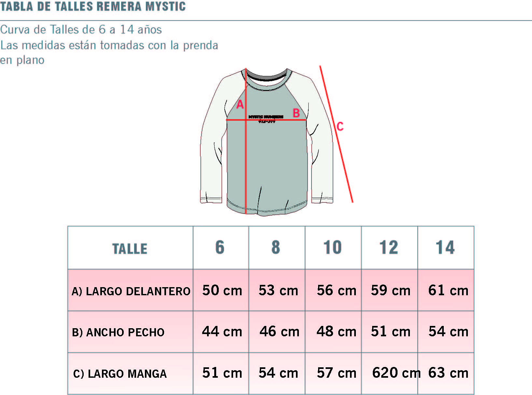Select the size 14 column header
This screenshot has width=532, height=395.
[445, 247]
